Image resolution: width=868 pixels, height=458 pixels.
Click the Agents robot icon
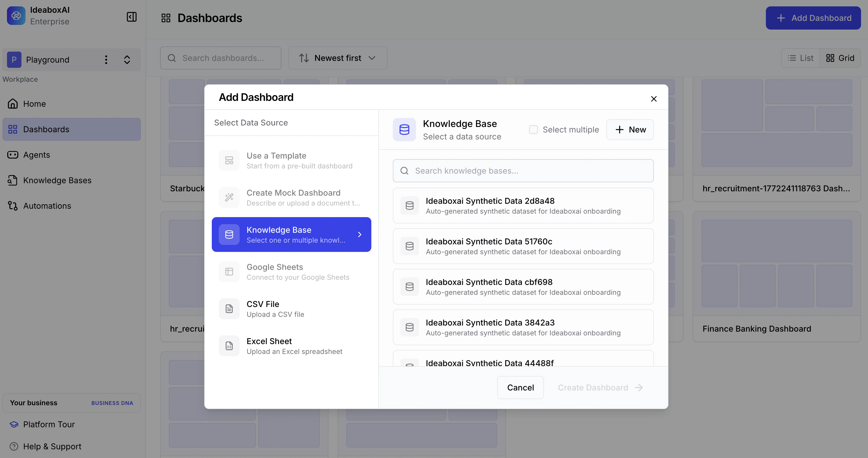(x=13, y=155)
